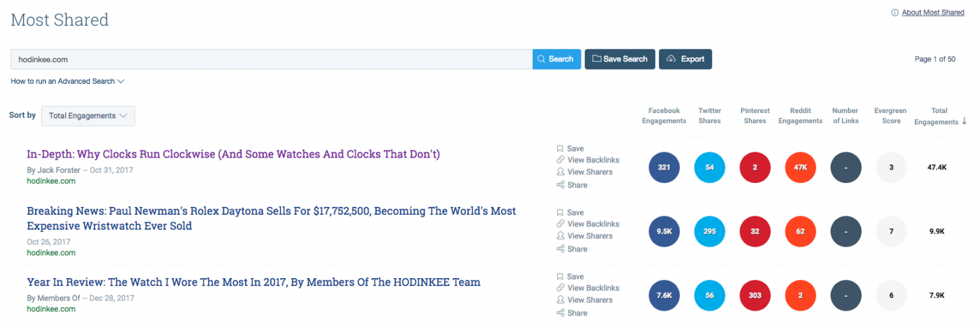Image resolution: width=980 pixels, height=326 pixels.
Task: Click Facebook Engagements column header
Action: [x=664, y=116]
